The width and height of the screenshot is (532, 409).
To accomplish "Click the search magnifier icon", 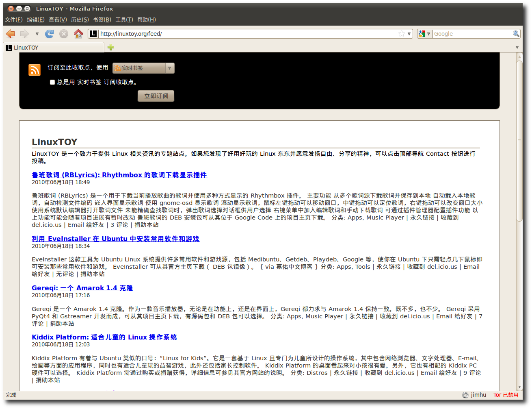I will [x=516, y=34].
